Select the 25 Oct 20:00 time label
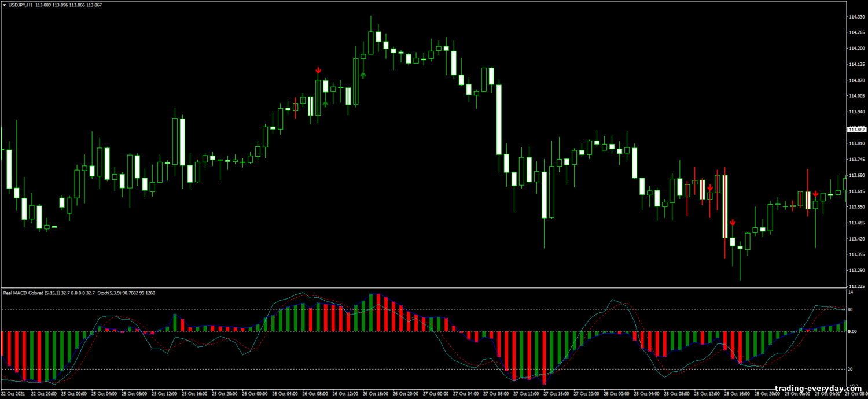 224,394
